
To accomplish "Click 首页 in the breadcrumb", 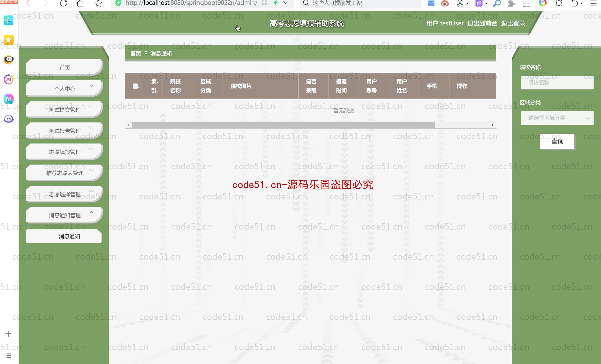I will pos(136,53).
